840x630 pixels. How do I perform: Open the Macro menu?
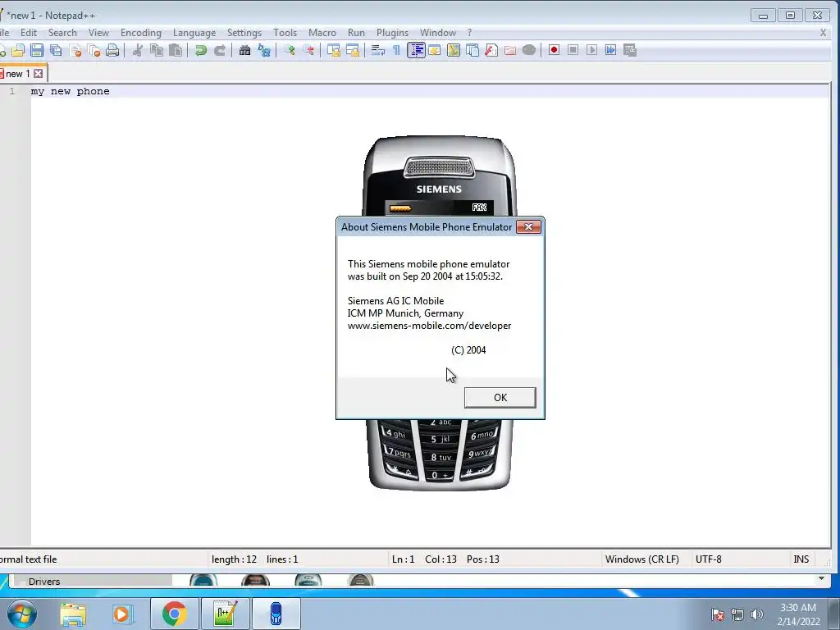pos(322,33)
